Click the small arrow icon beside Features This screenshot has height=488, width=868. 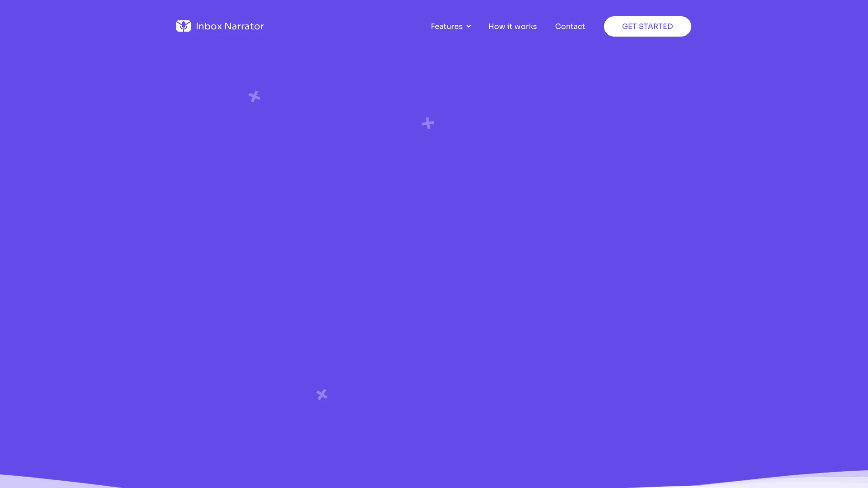(x=469, y=26)
